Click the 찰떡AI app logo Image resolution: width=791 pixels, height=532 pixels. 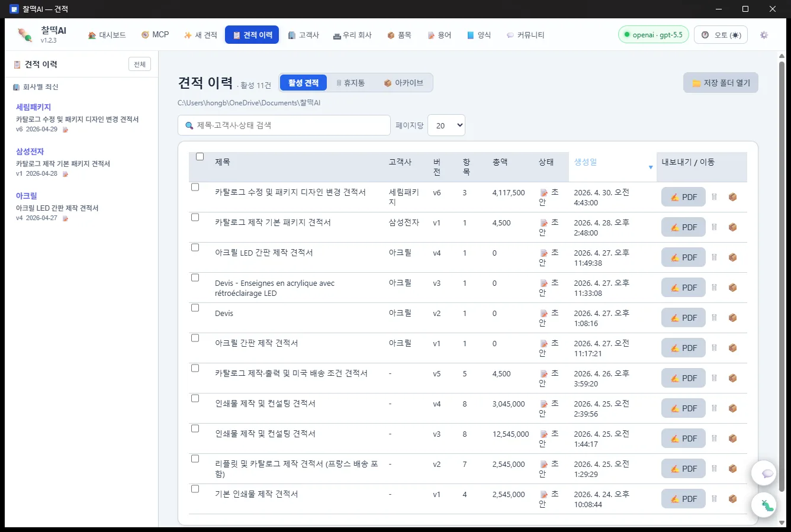click(x=25, y=35)
